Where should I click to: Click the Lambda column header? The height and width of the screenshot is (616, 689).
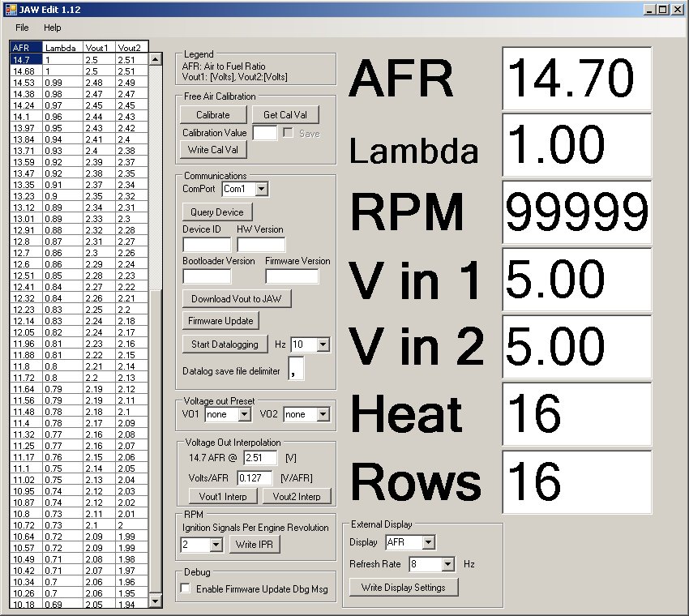(x=63, y=48)
